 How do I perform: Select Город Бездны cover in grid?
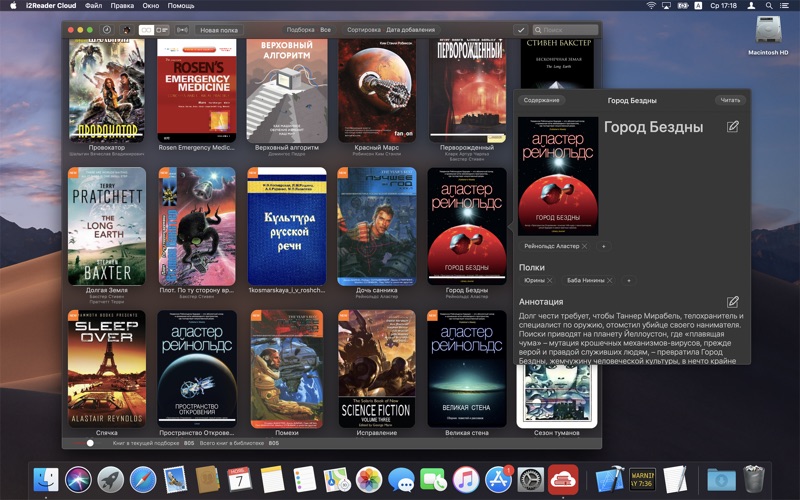tap(467, 226)
